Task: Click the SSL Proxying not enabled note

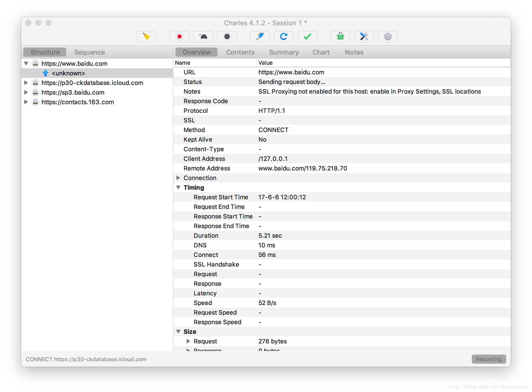Action: (369, 91)
